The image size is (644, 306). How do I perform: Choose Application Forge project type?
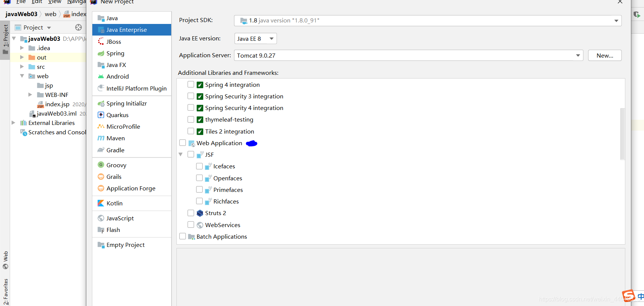(x=132, y=188)
